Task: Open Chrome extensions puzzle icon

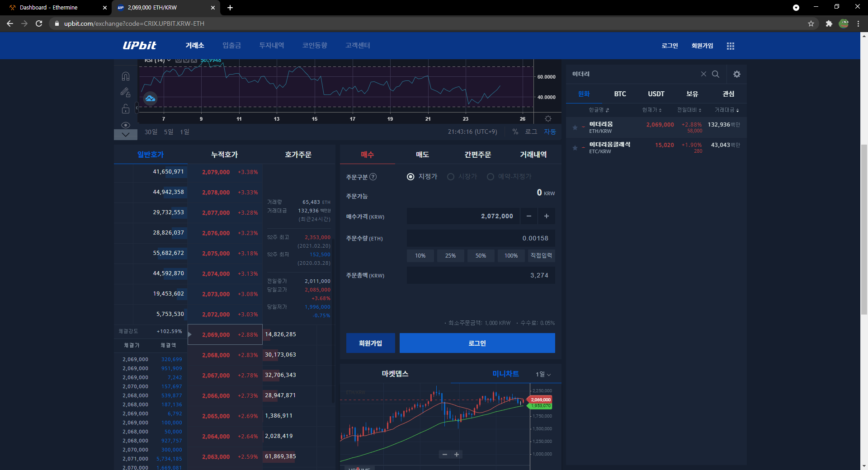Action: (829, 23)
